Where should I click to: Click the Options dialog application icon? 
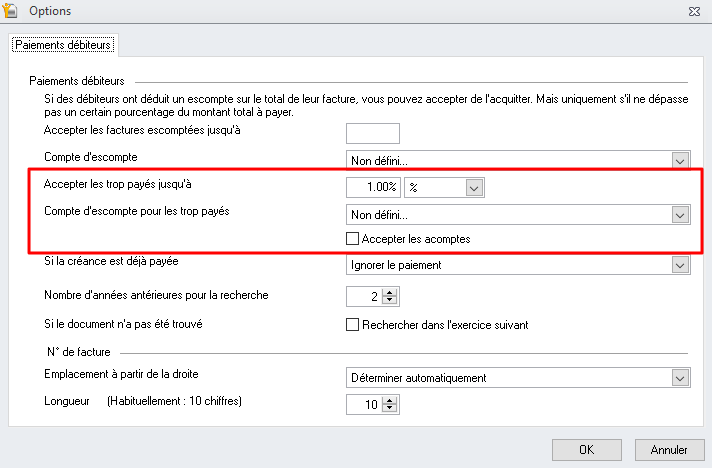(x=10, y=10)
